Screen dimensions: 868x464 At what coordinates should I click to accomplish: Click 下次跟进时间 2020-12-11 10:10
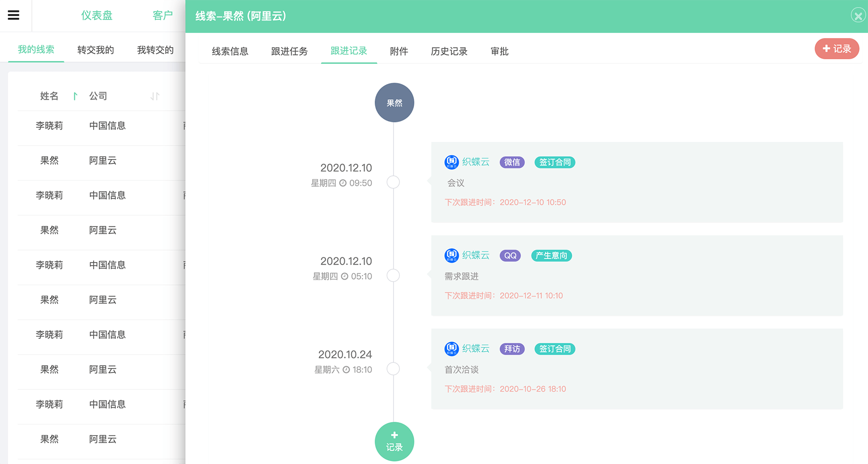coord(503,296)
